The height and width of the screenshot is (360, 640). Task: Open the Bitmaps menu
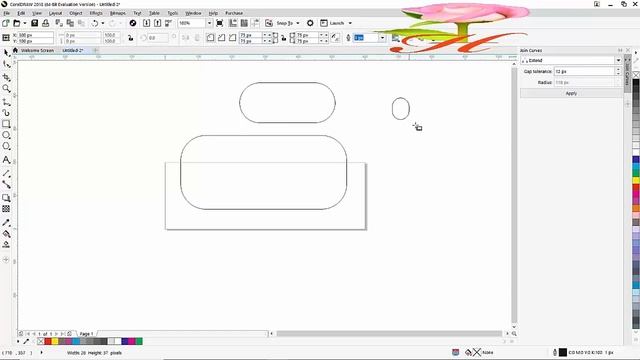point(118,13)
